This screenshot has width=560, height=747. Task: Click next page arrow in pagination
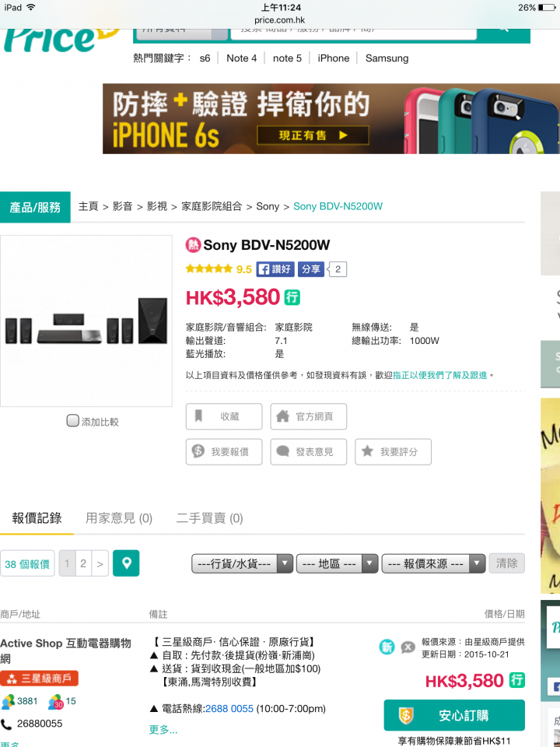click(100, 563)
